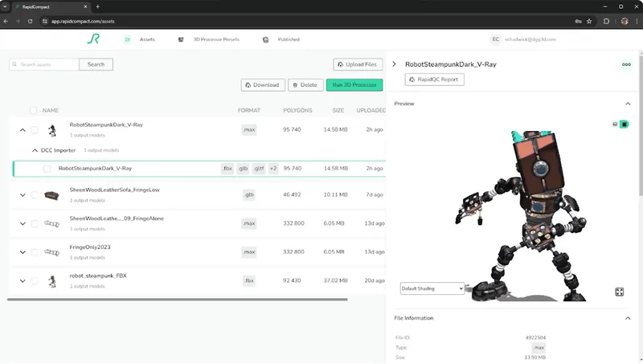Collapse the details side panel arrow

click(394, 64)
